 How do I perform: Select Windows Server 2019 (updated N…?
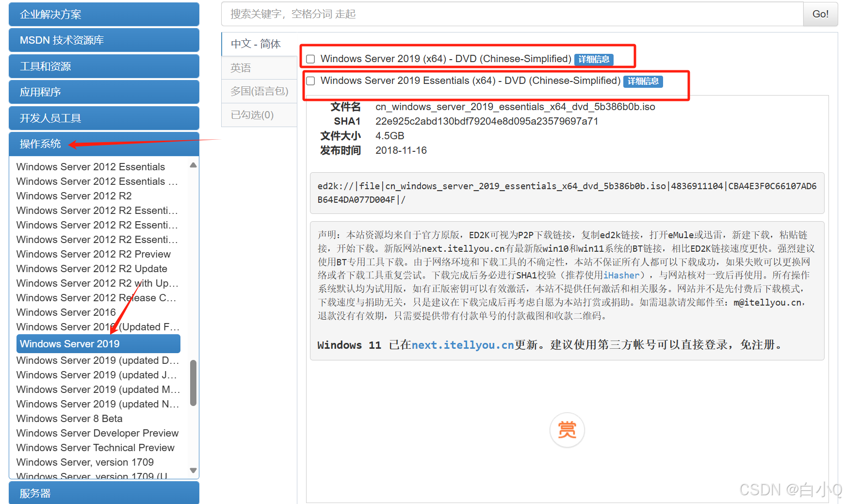[x=98, y=404]
